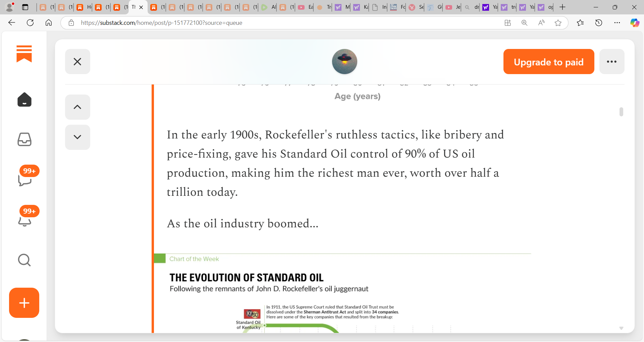Close the post with the X button
The width and height of the screenshot is (644, 342).
pyautogui.click(x=77, y=62)
